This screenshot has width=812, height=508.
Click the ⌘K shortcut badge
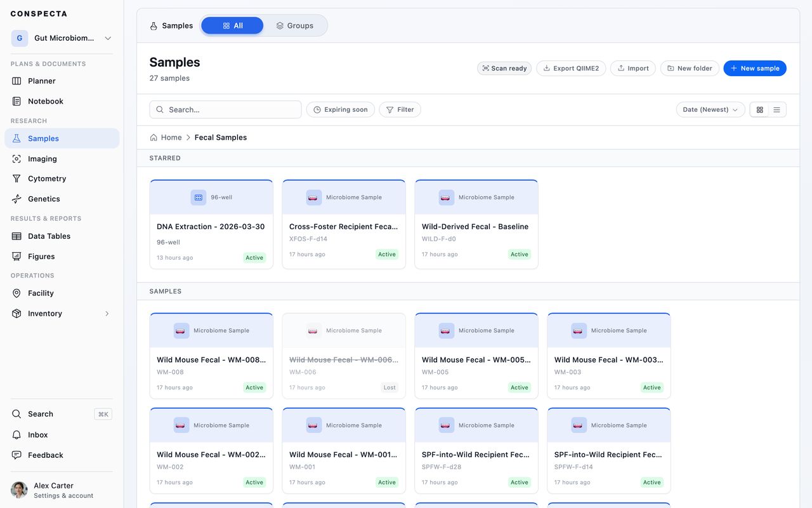point(103,414)
